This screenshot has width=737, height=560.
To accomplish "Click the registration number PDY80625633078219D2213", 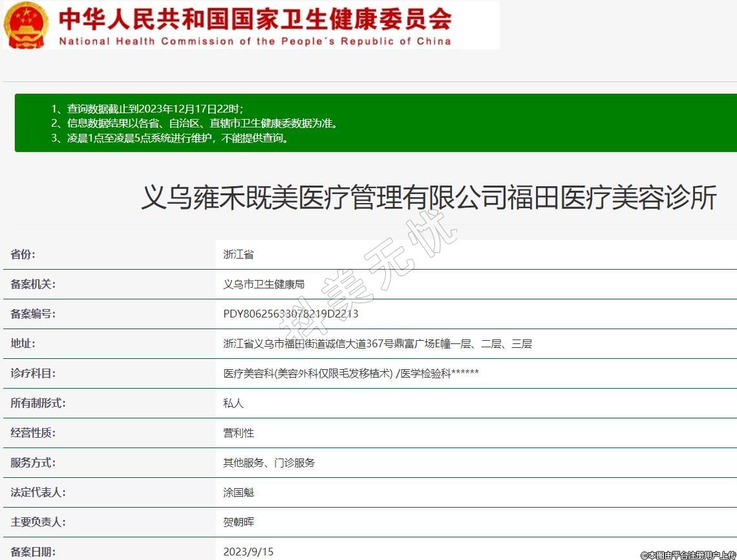I will tap(290, 314).
